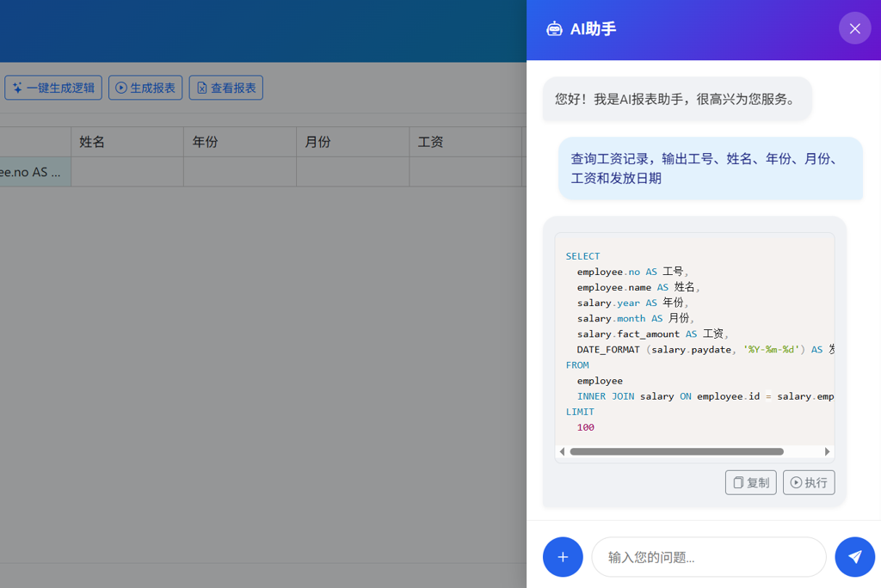Click the right arrow of the code scrollbar
Screen dimensions: 881x588
(x=827, y=451)
